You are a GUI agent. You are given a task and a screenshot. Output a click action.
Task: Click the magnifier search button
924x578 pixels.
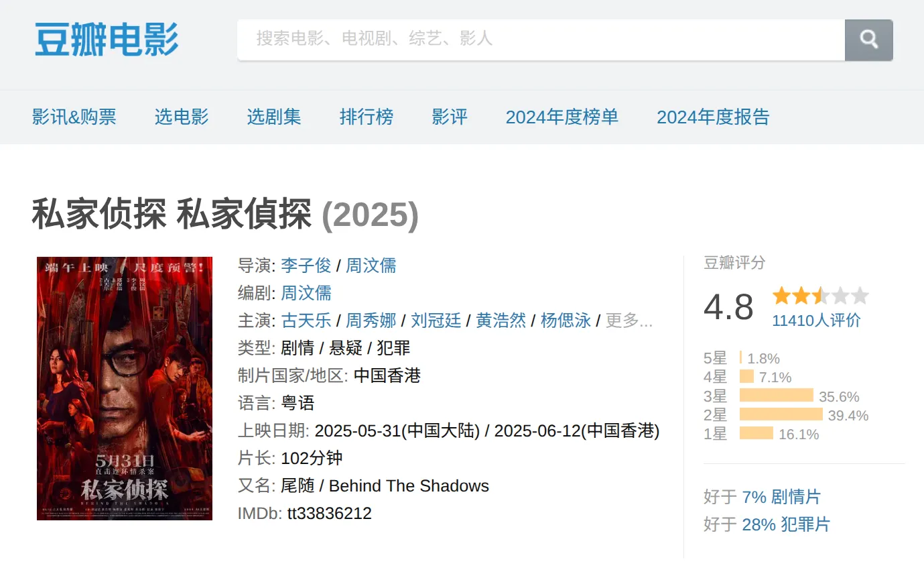869,40
